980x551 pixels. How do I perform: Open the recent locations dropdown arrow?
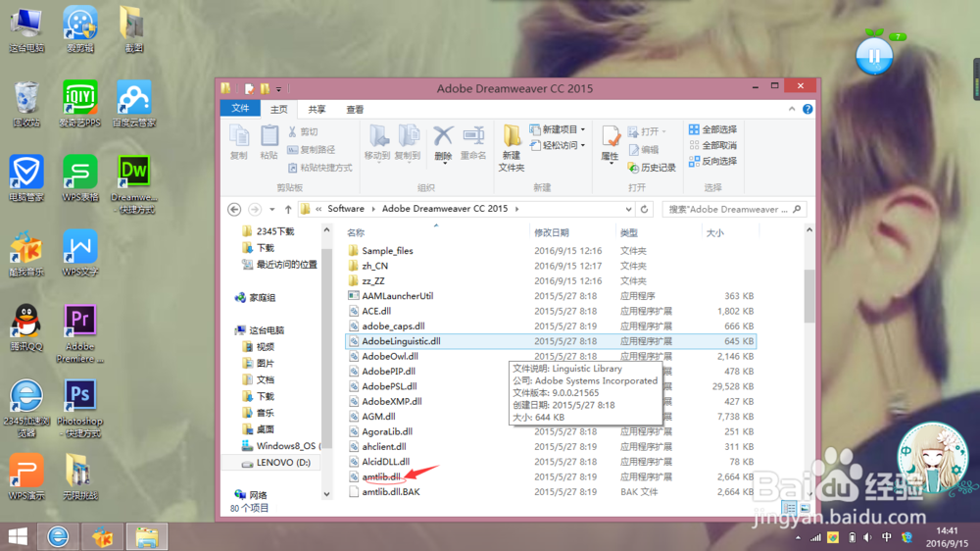271,209
